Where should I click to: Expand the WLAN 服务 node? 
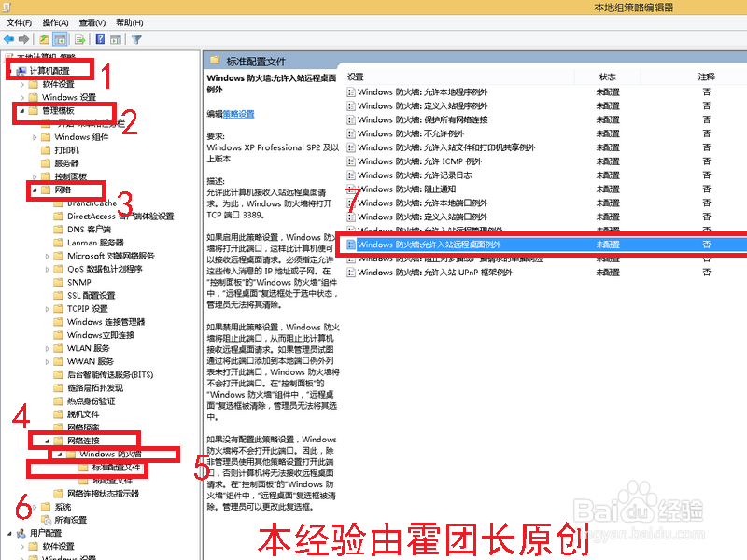click(48, 348)
